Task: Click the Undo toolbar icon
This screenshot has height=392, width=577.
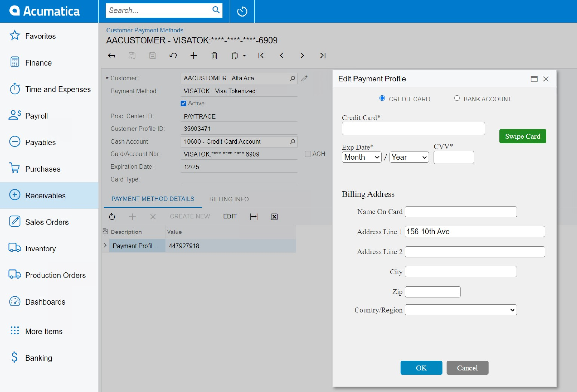Action: 173,55
